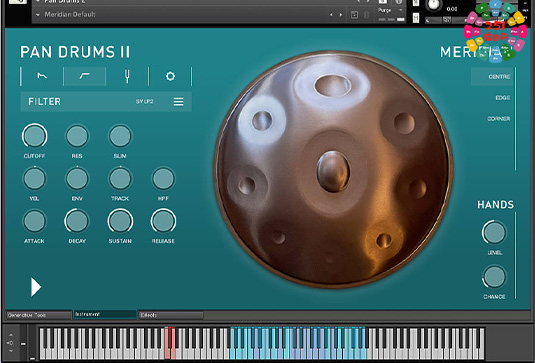
Task: Open the filter hamburger menu
Action: pos(178,102)
